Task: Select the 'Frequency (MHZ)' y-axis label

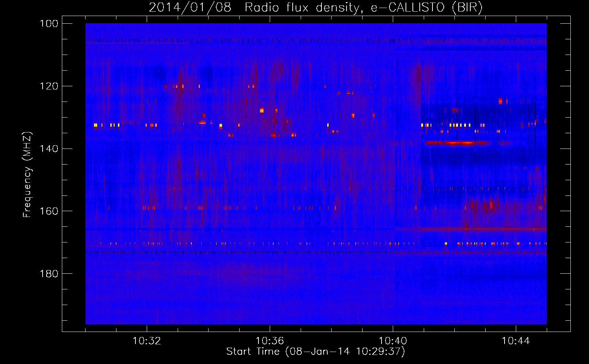Action: tap(27, 175)
